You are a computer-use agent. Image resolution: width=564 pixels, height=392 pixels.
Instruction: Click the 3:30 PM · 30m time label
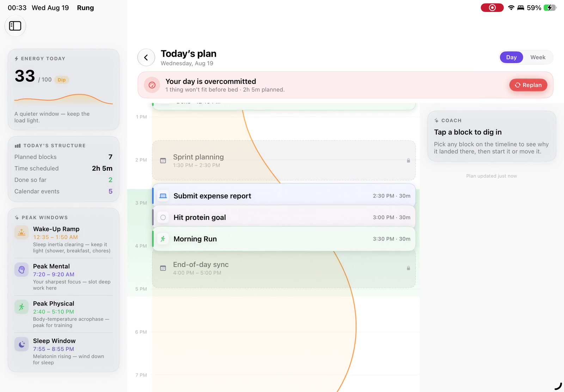pyautogui.click(x=392, y=239)
